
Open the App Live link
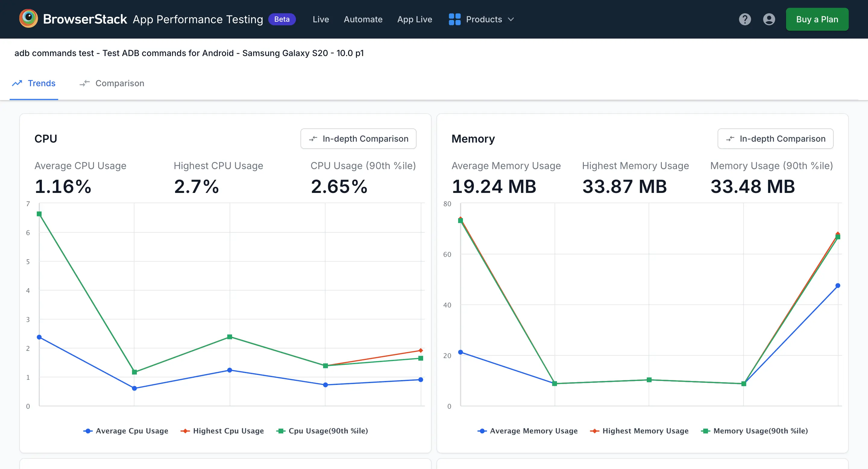(414, 19)
